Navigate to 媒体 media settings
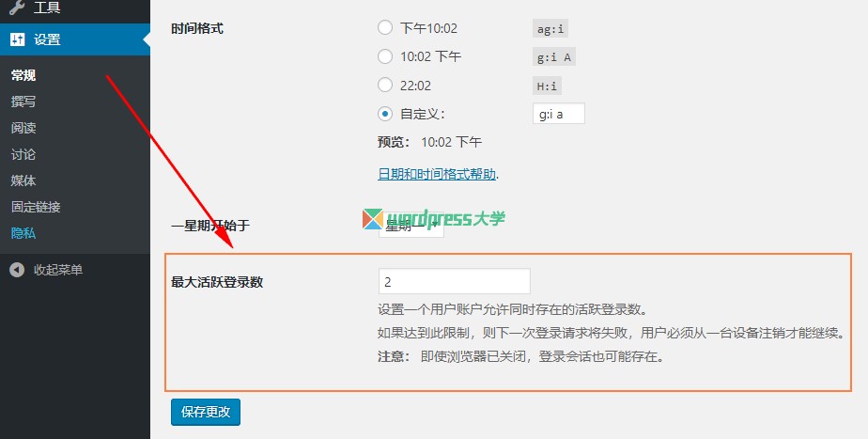Image resolution: width=868 pixels, height=439 pixels. pos(23,180)
